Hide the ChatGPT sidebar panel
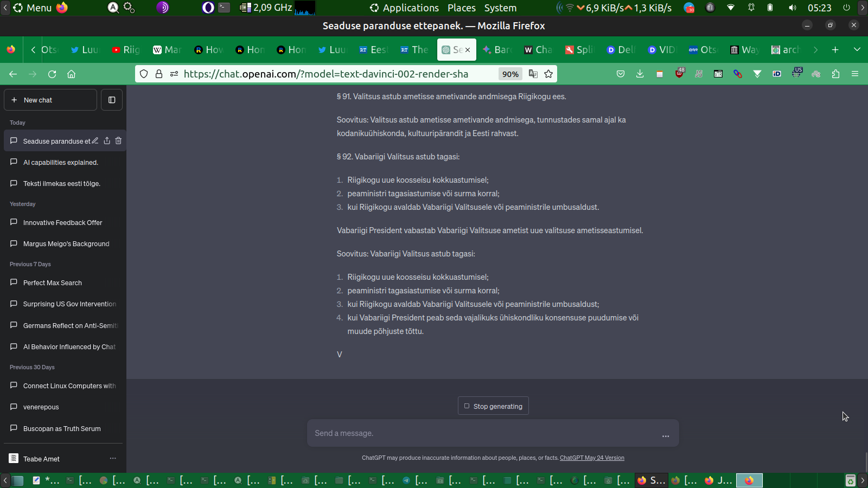This screenshot has width=868, height=488. (112, 100)
